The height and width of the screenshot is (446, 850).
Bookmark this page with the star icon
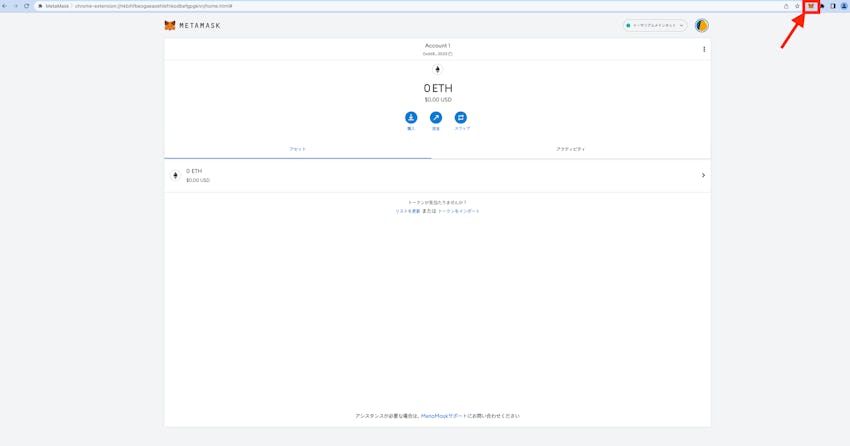pyautogui.click(x=797, y=6)
